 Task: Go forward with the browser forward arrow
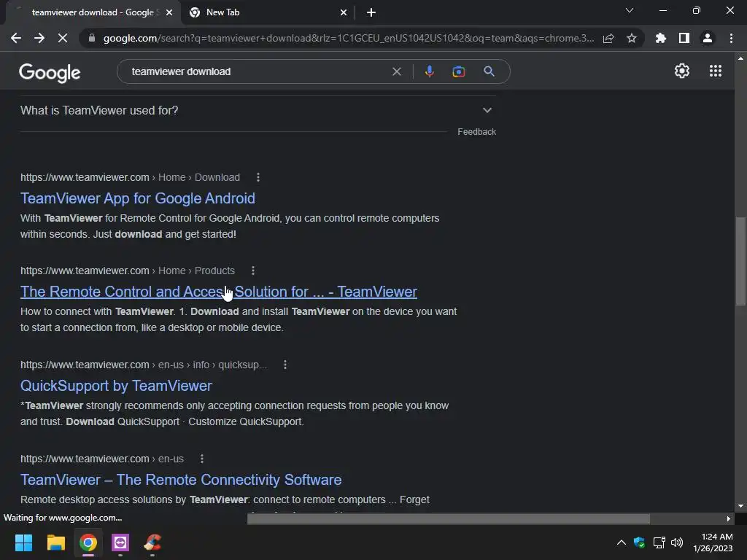[39, 38]
